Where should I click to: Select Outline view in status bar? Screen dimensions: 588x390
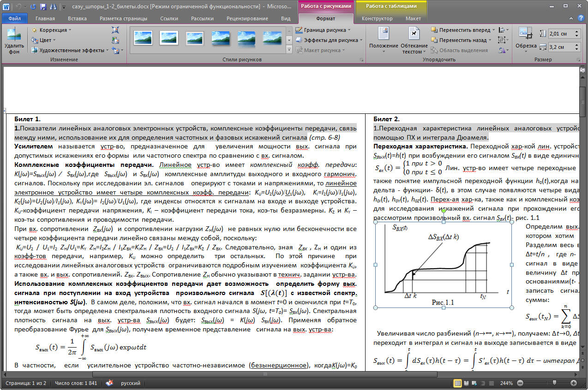click(483, 383)
